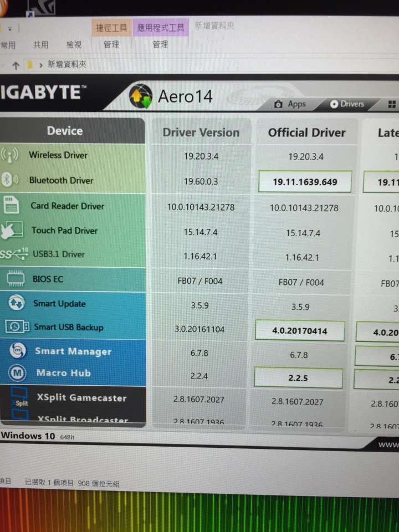Image resolution: width=399 pixels, height=532 pixels.
Task: Select the Touch Pad Driver row label
Action: [x=64, y=231]
